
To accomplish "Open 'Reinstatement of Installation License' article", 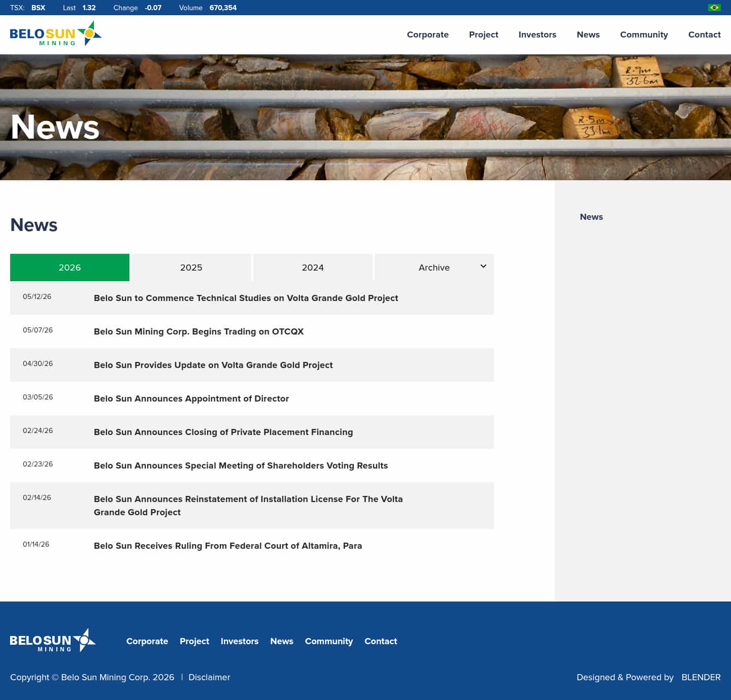I will click(248, 506).
